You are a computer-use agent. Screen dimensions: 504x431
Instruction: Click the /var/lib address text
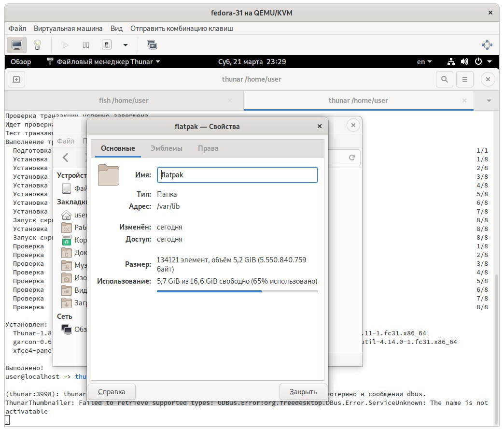click(168, 206)
